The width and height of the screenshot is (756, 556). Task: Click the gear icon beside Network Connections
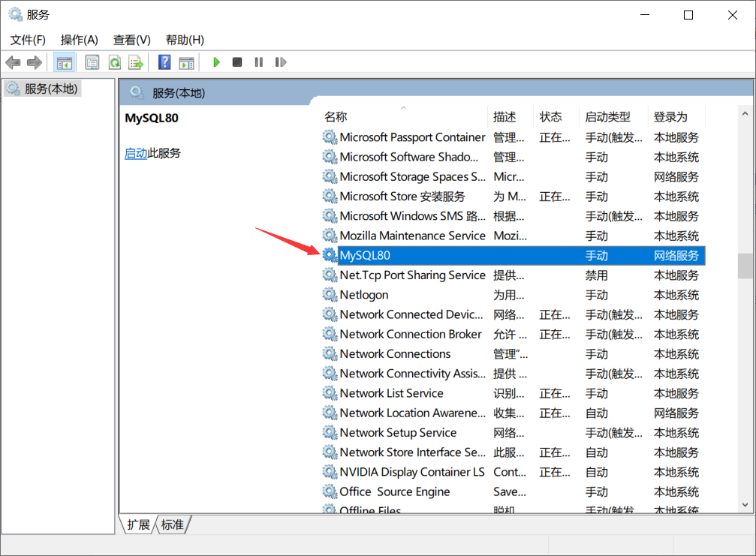click(330, 353)
